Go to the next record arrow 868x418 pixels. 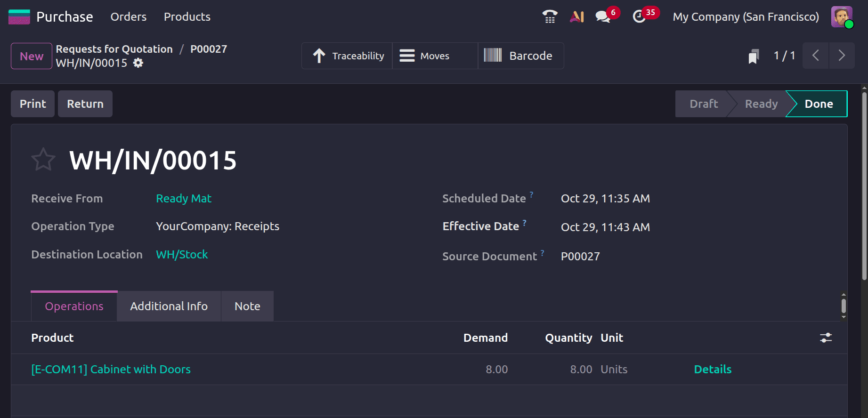(842, 56)
